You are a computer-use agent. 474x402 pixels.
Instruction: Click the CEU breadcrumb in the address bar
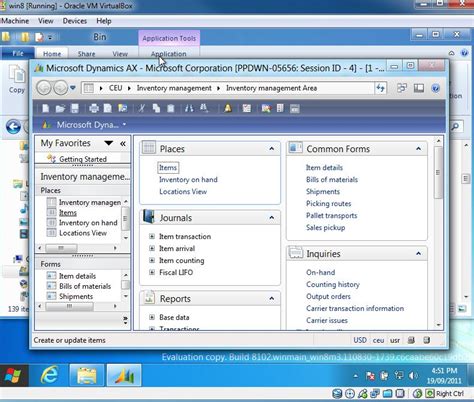[x=115, y=88]
